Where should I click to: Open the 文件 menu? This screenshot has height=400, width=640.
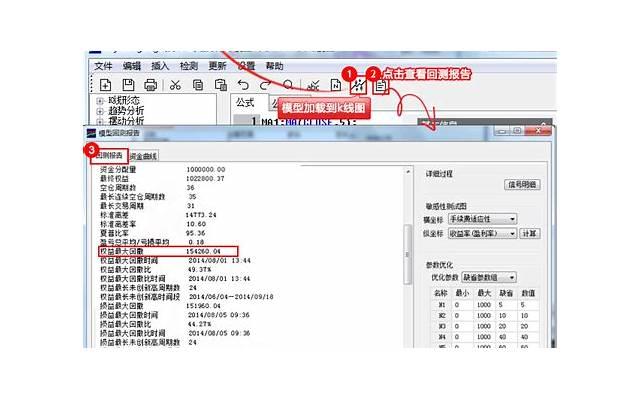point(103,65)
